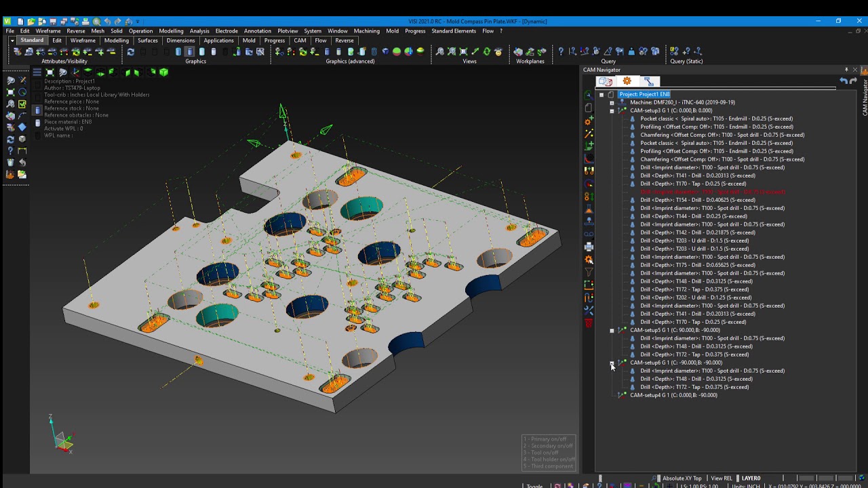Collapse the CAM-setup6 G 1 node

(x=612, y=363)
